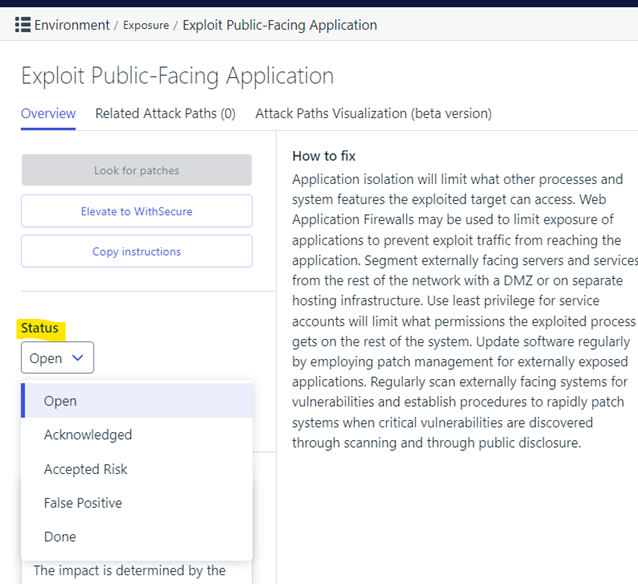Click the How to fix heading
This screenshot has width=638, height=584.
[324, 156]
